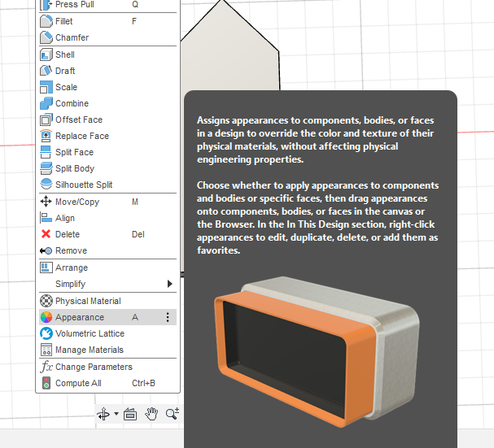Click the Chamfer tool icon
Screen dimensions: 494x448
click(x=46, y=37)
